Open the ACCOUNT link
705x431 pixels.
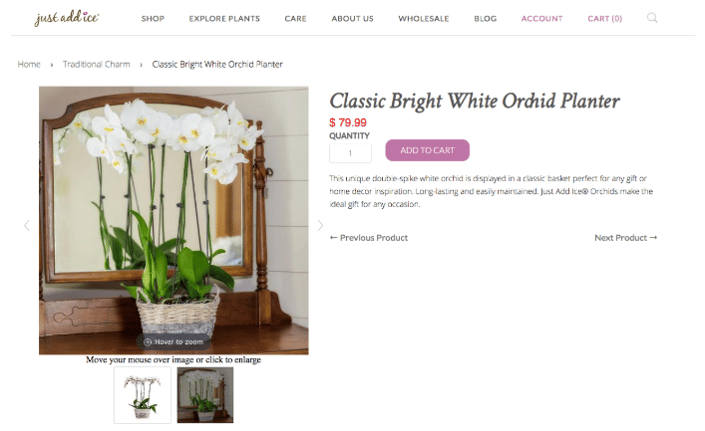tap(542, 19)
